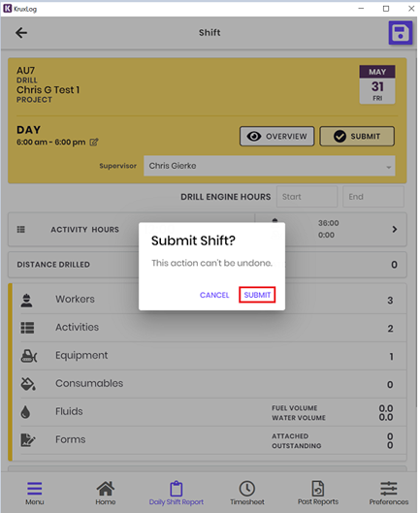420x513 pixels.
Task: Click the save floppy disk icon
Action: tap(400, 32)
